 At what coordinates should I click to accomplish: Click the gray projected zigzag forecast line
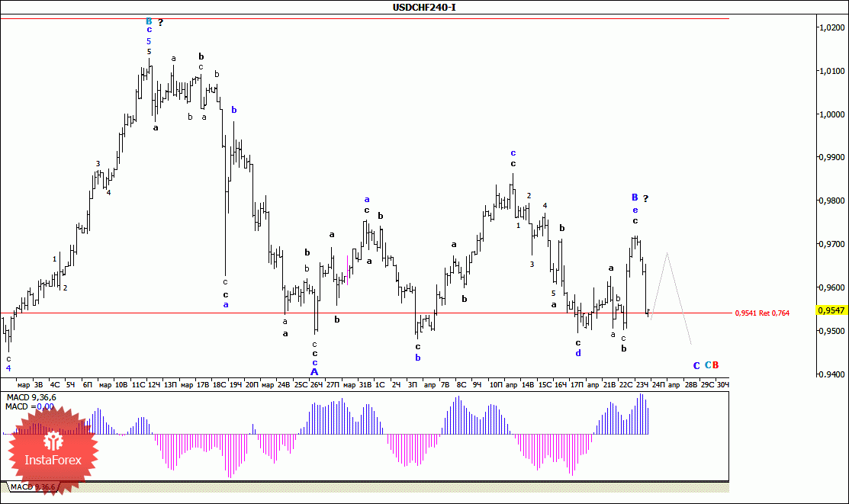pyautogui.click(x=671, y=297)
